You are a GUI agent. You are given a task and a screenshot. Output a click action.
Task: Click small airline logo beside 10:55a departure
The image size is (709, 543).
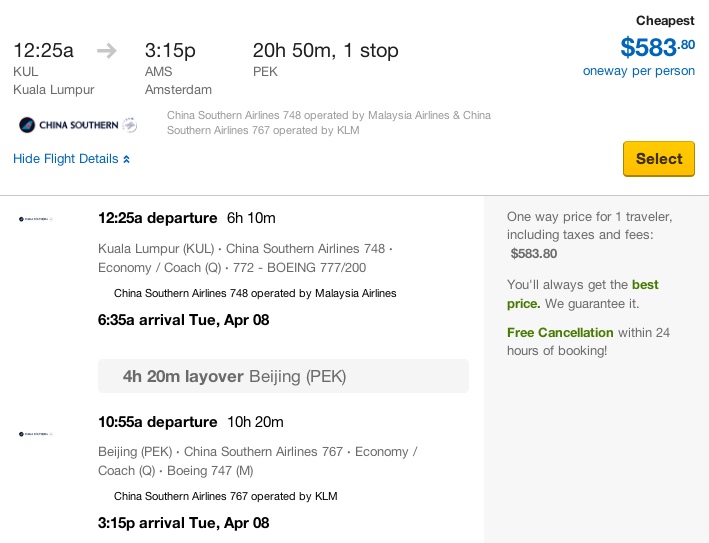[36, 434]
